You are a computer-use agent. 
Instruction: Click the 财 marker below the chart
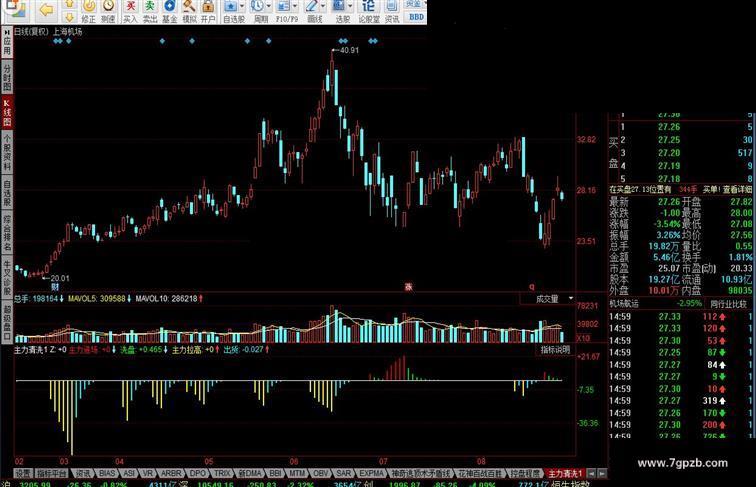click(x=55, y=287)
